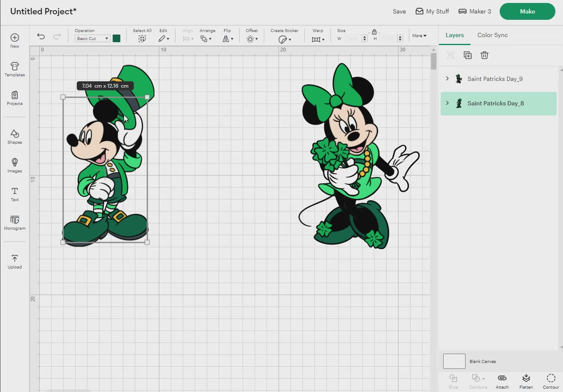Open the Images library
This screenshot has height=392, width=563.
pos(15,165)
